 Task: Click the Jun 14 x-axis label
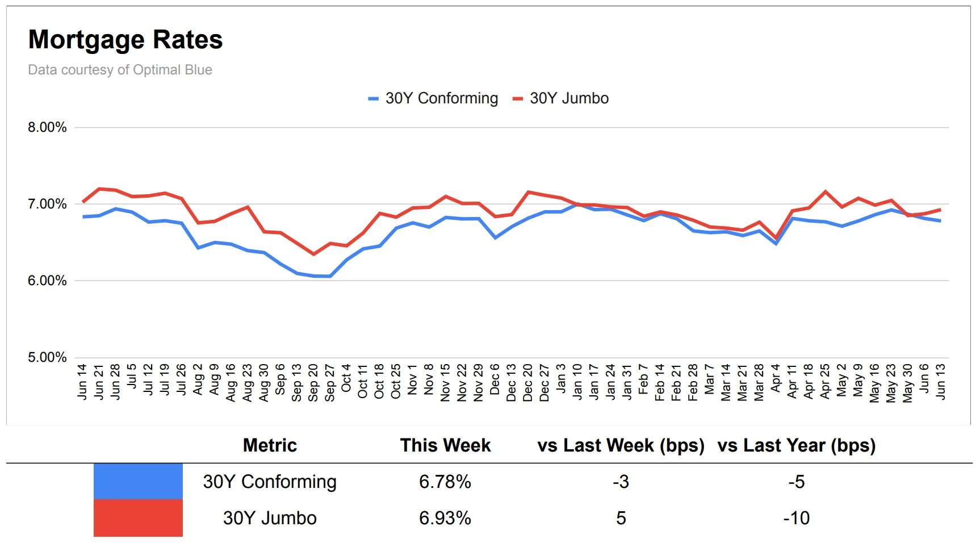click(82, 382)
